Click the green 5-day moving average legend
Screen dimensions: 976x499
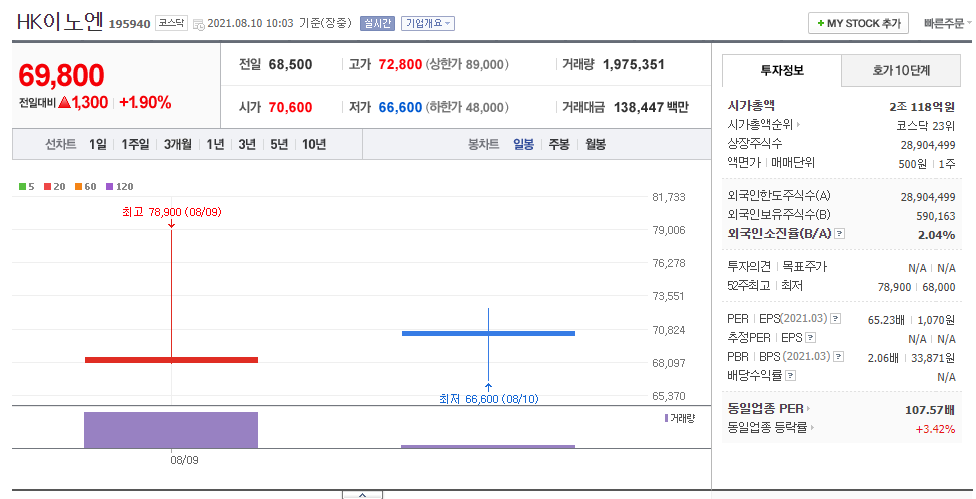(x=27, y=187)
